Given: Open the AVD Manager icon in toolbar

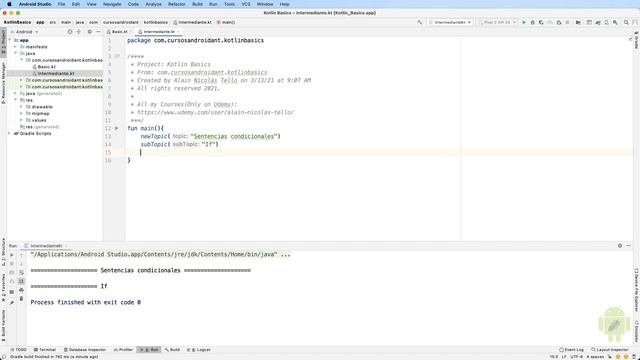Looking at the screenshot, I should pyautogui.click(x=607, y=22).
